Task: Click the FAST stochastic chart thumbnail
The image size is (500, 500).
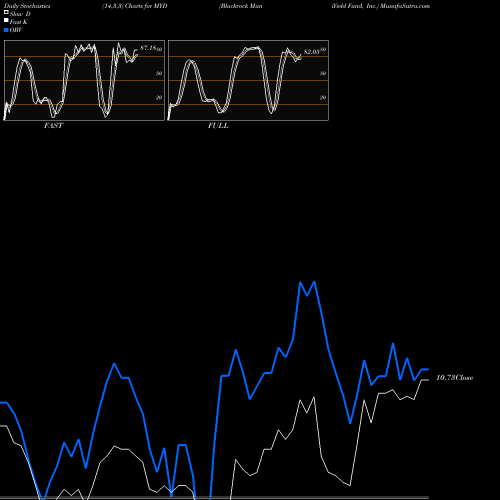Action: (x=84, y=80)
